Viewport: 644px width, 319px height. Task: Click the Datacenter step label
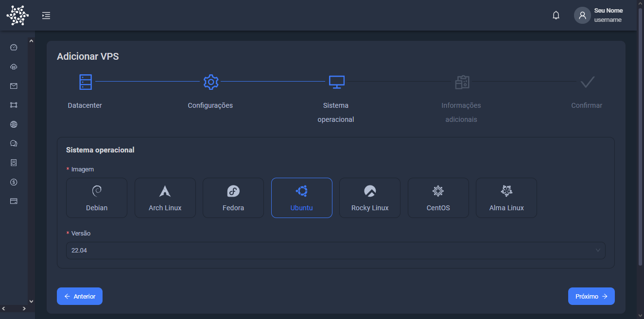pyautogui.click(x=85, y=105)
